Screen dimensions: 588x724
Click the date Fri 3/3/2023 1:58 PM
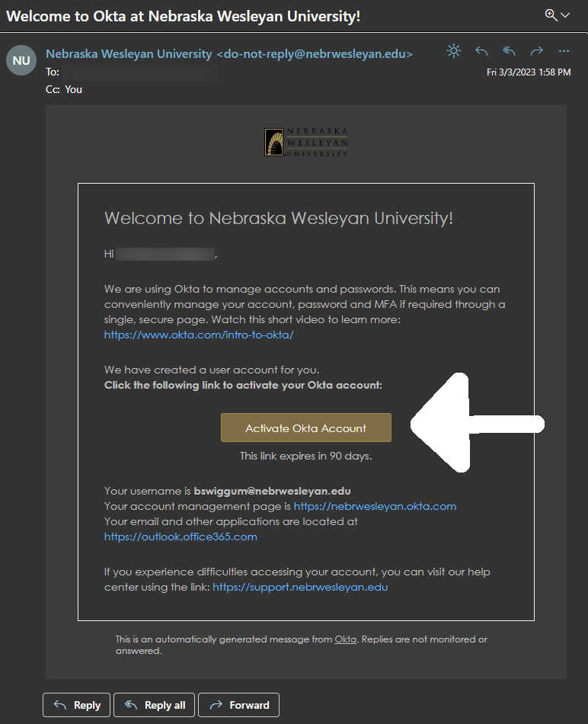[529, 72]
